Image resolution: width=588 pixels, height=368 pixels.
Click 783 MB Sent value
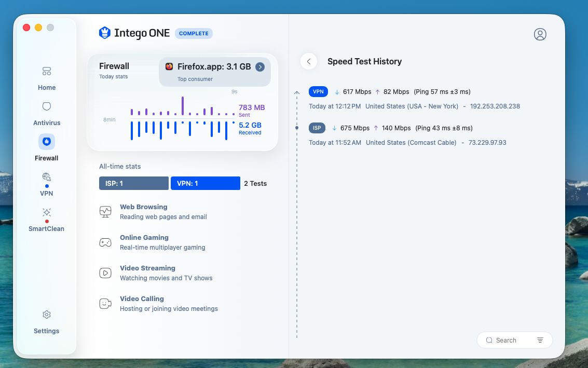252,107
